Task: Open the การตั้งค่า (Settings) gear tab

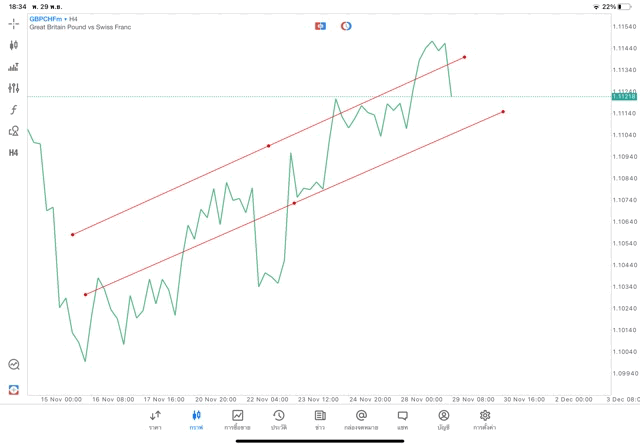Action: click(x=485, y=419)
